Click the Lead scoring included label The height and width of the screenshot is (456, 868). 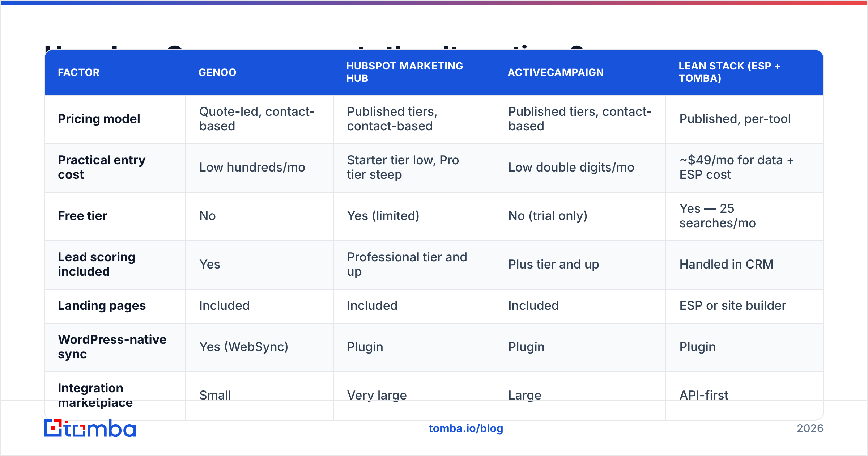coord(97,264)
